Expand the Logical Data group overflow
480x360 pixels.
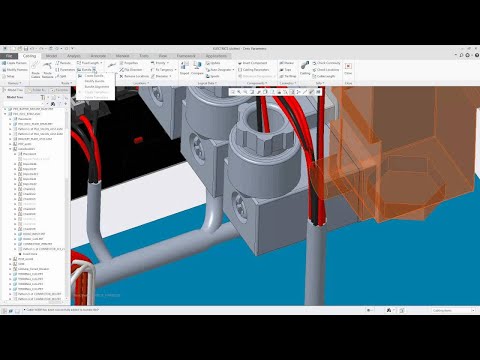[x=207, y=83]
